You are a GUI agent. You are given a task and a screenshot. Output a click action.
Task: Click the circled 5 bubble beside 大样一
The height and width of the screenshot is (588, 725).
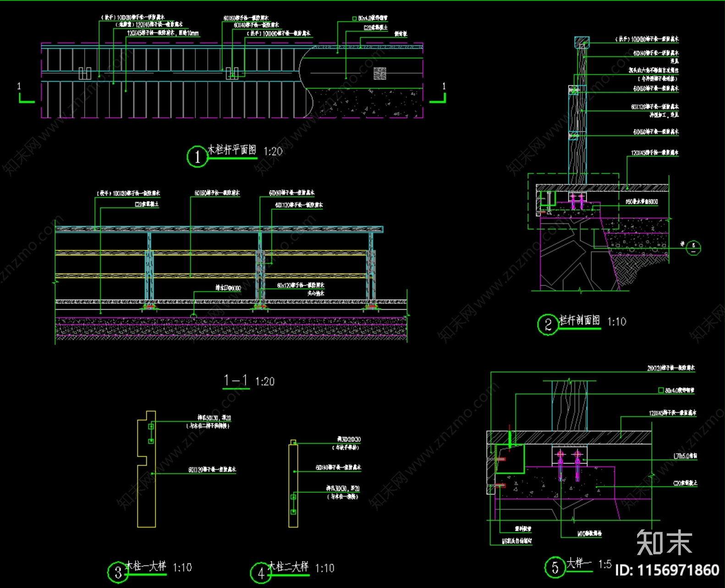[555, 567]
